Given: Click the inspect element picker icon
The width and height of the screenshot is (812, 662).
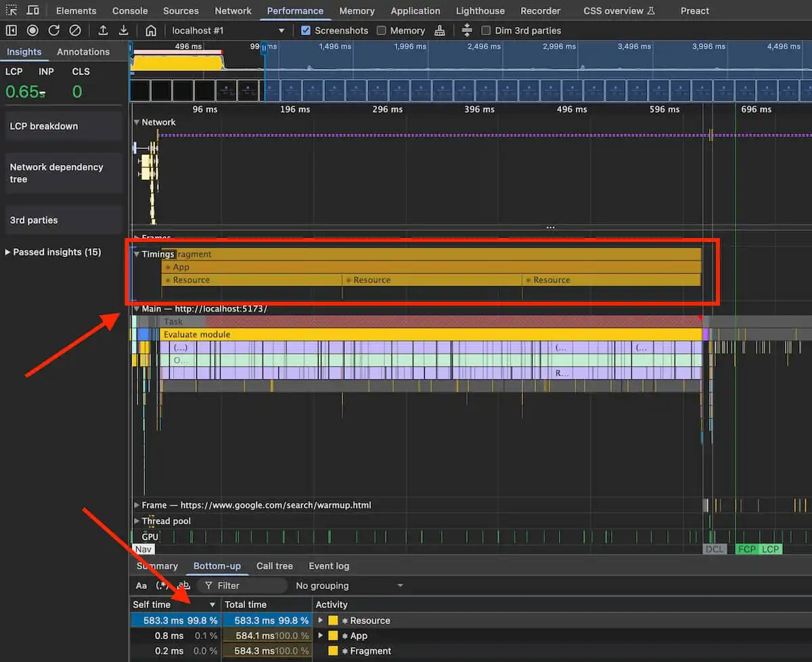Looking at the screenshot, I should point(12,11).
